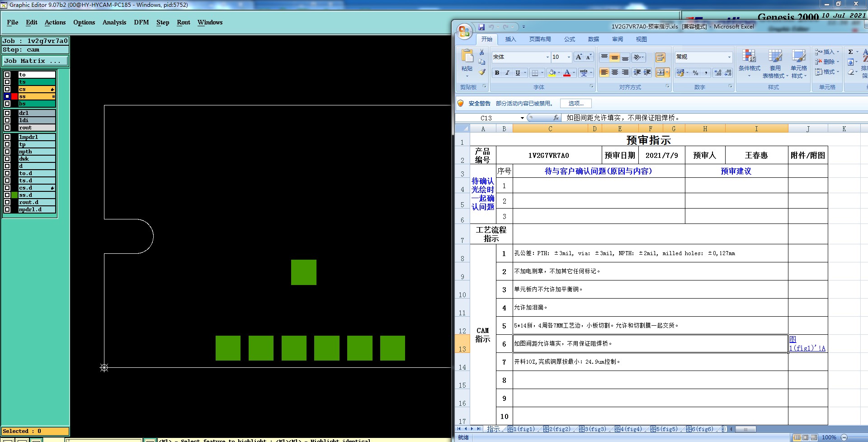The width and height of the screenshot is (868, 442).
Task: Toggle Bold formatting in Excel
Action: (x=497, y=73)
